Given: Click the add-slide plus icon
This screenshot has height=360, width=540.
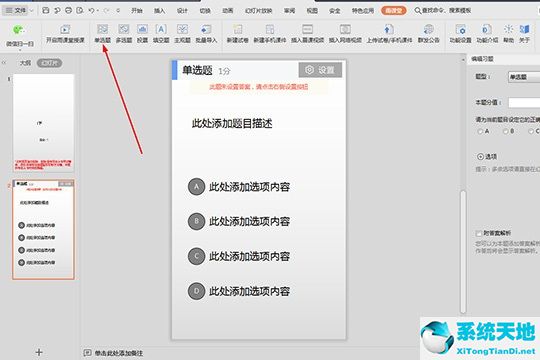Looking at the screenshot, I should coord(39,352).
